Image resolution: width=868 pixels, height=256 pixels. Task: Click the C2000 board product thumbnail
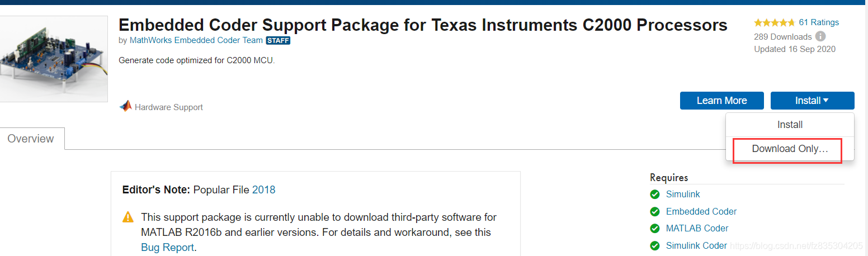point(54,58)
